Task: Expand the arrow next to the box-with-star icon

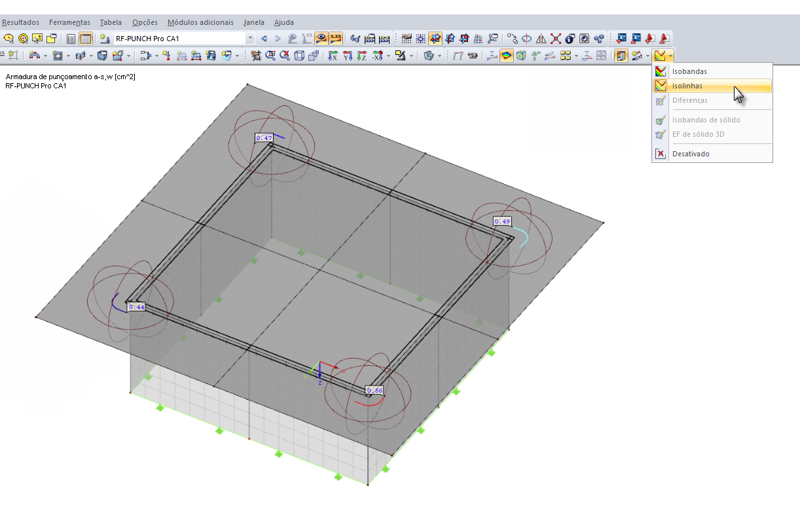Action: pos(128,56)
